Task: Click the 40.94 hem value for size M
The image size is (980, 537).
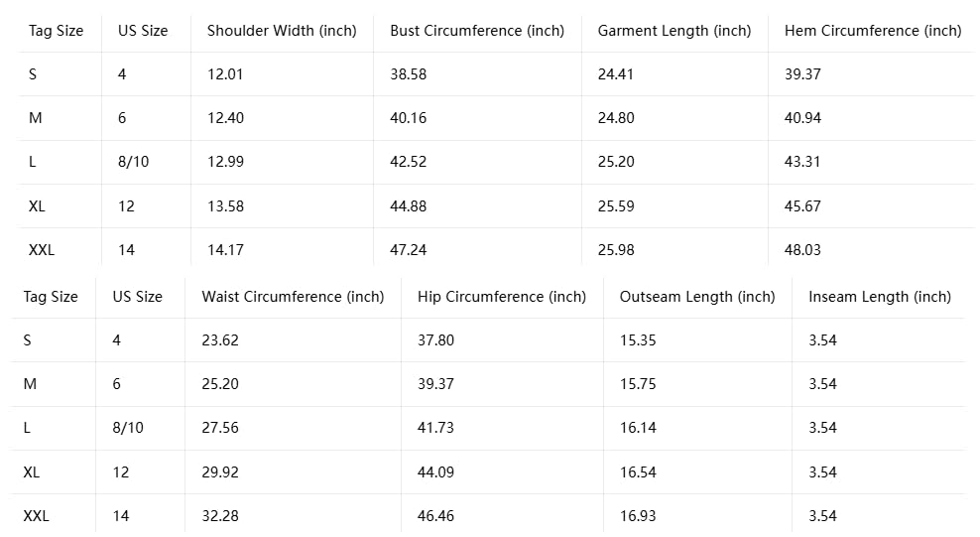Action: 802,118
